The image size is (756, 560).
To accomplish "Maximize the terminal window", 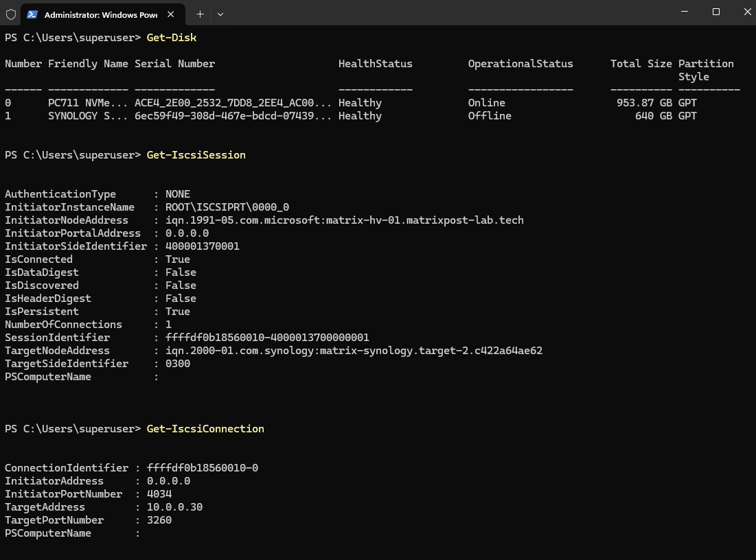I will [716, 12].
